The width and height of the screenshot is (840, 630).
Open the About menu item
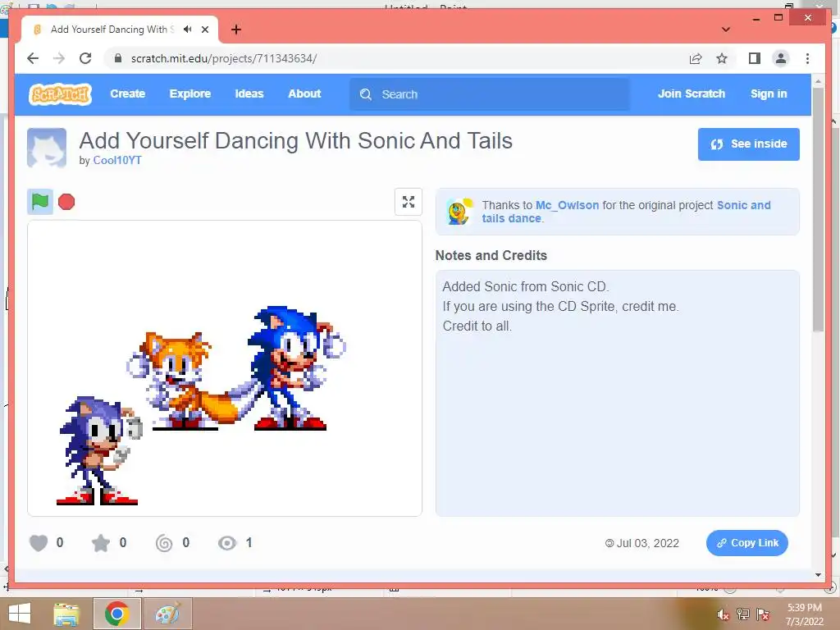click(304, 94)
